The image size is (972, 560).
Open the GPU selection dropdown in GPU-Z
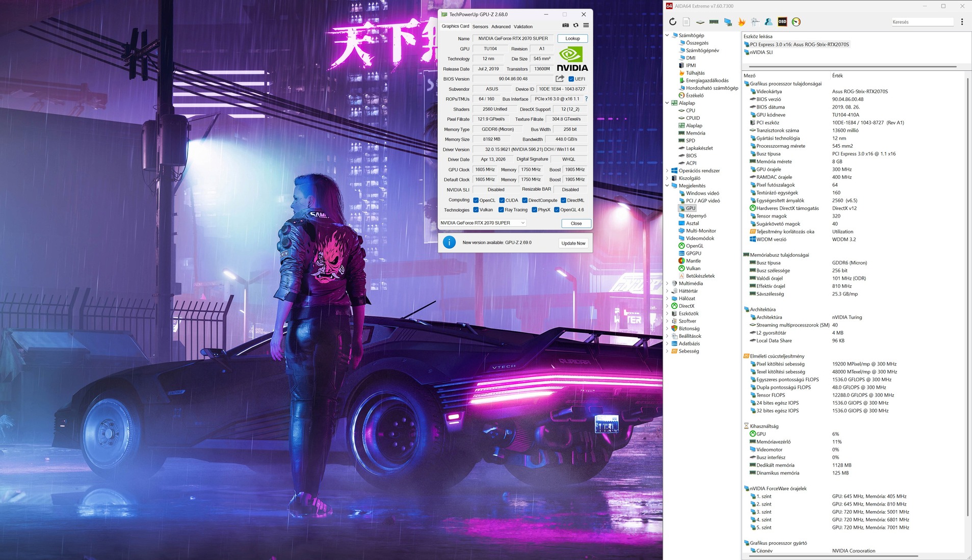(483, 223)
